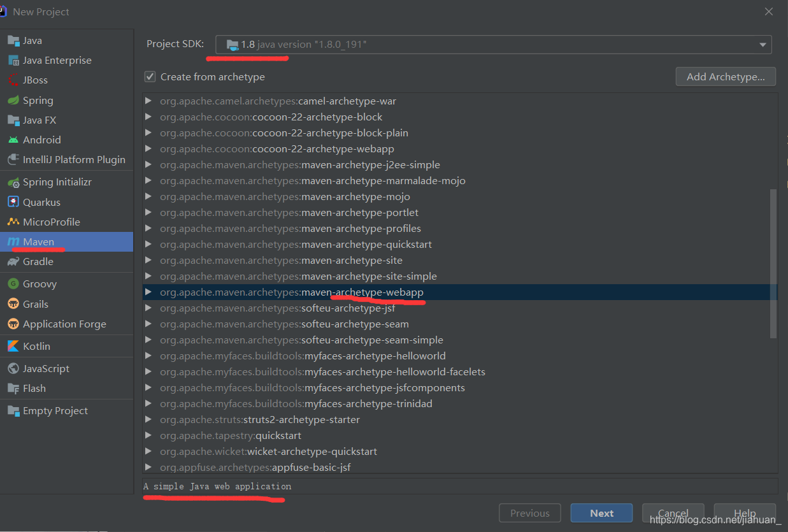The width and height of the screenshot is (788, 532).
Task: Click 'A simple Java web application' description
Action: pyautogui.click(x=217, y=487)
